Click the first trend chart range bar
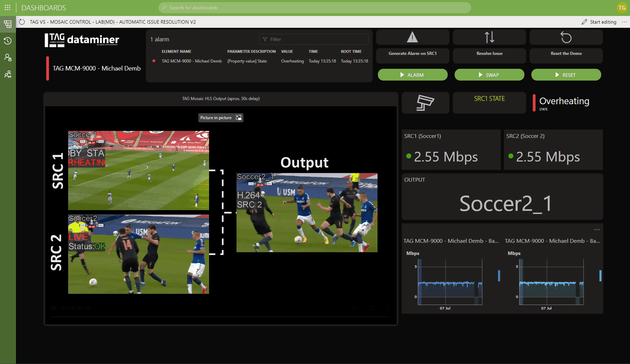Viewport: 630px width, 364px height. (499, 276)
